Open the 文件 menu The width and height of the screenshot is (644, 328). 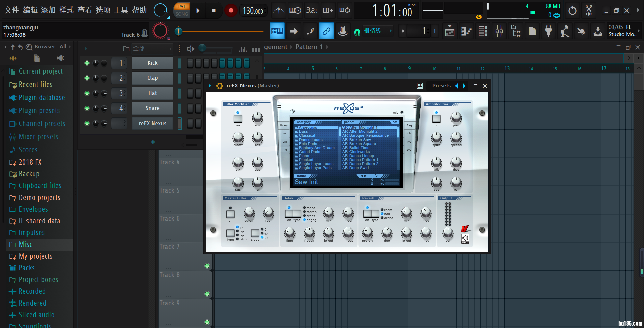[12, 10]
